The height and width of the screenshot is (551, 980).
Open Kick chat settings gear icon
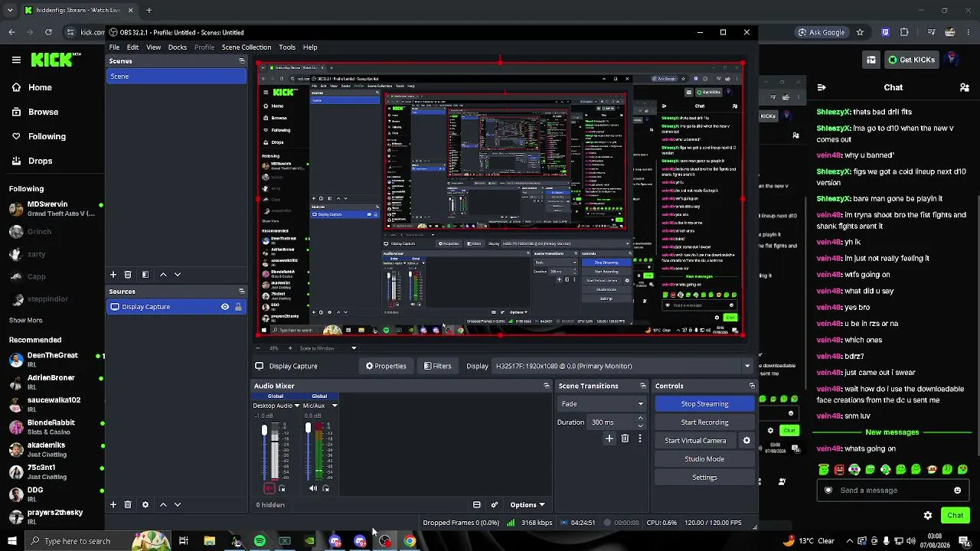click(x=928, y=515)
